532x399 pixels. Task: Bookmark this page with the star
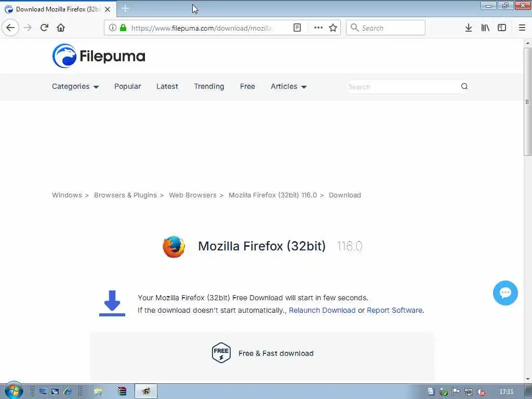(x=333, y=28)
